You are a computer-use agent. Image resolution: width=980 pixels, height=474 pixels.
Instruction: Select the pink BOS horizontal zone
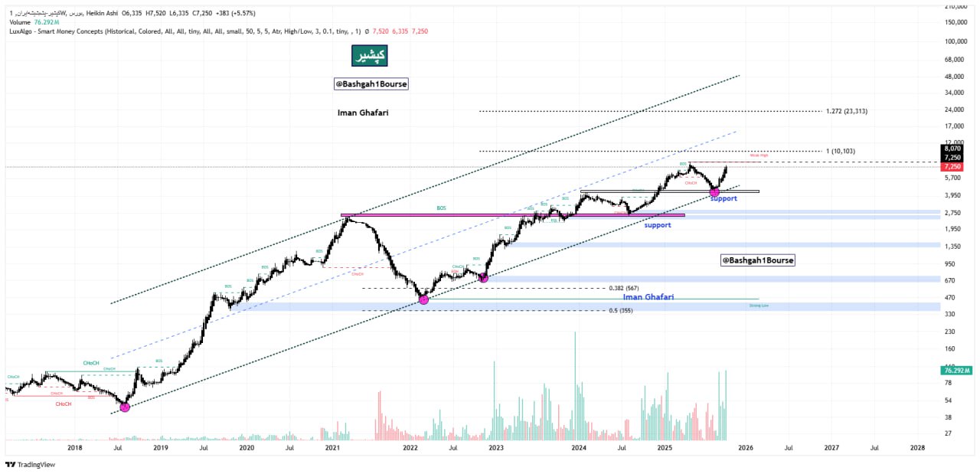[513, 215]
